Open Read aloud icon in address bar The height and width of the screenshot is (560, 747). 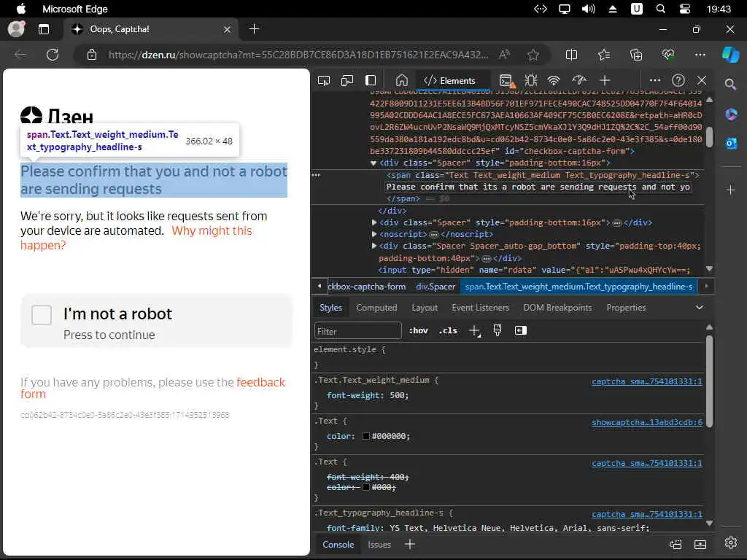tap(504, 55)
